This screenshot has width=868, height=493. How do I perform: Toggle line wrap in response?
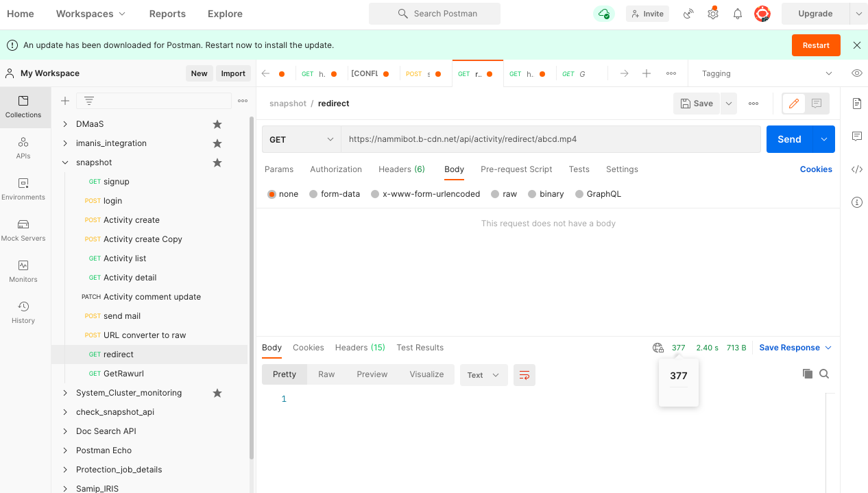[525, 375]
